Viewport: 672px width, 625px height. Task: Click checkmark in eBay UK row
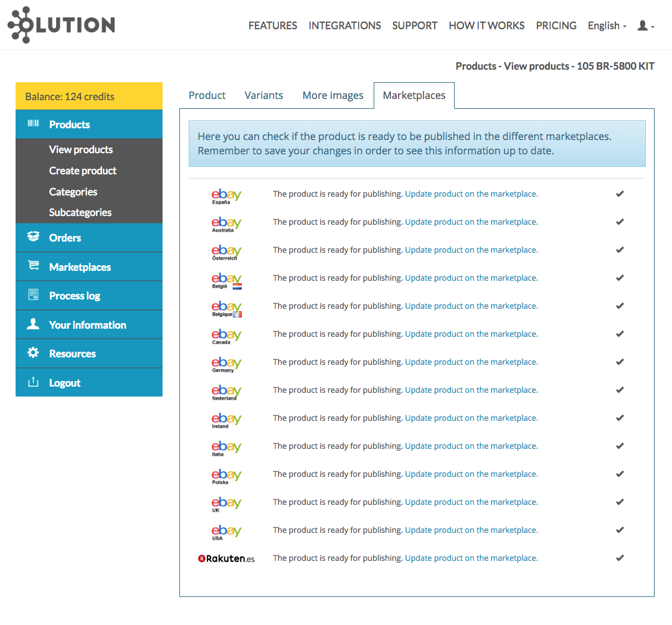click(620, 502)
